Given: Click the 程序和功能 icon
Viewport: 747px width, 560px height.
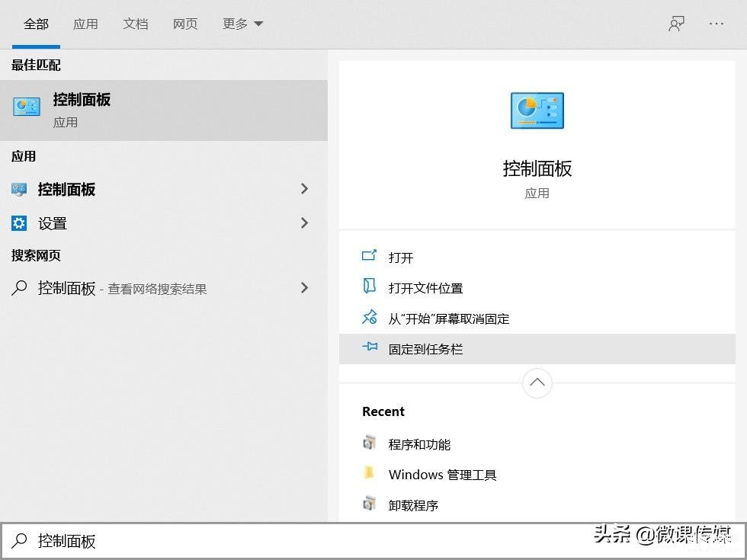Looking at the screenshot, I should pos(369,443).
